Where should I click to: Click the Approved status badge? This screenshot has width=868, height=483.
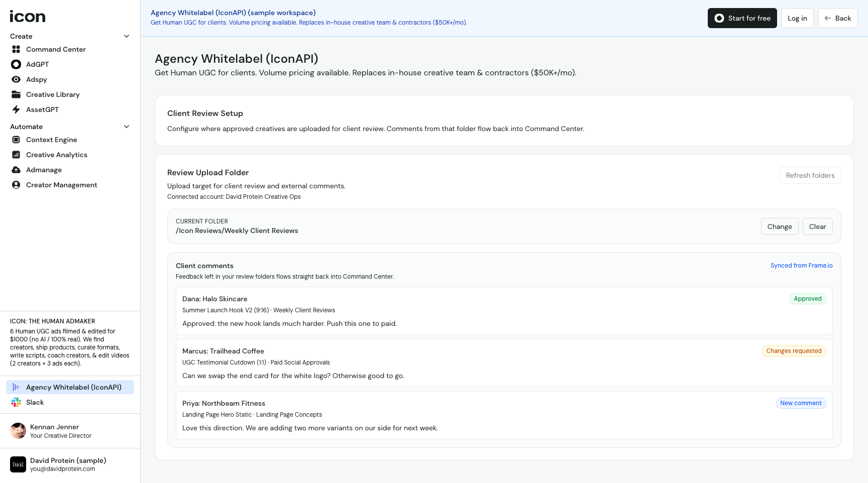pyautogui.click(x=808, y=299)
